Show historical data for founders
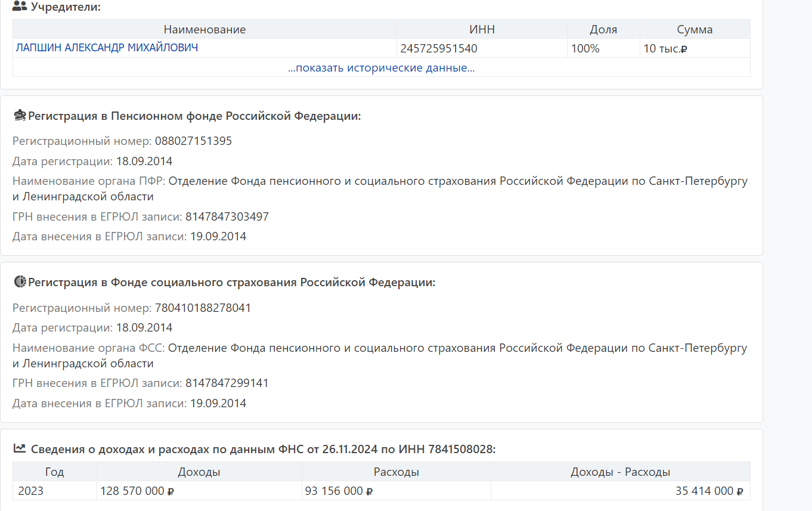 pos(381,67)
